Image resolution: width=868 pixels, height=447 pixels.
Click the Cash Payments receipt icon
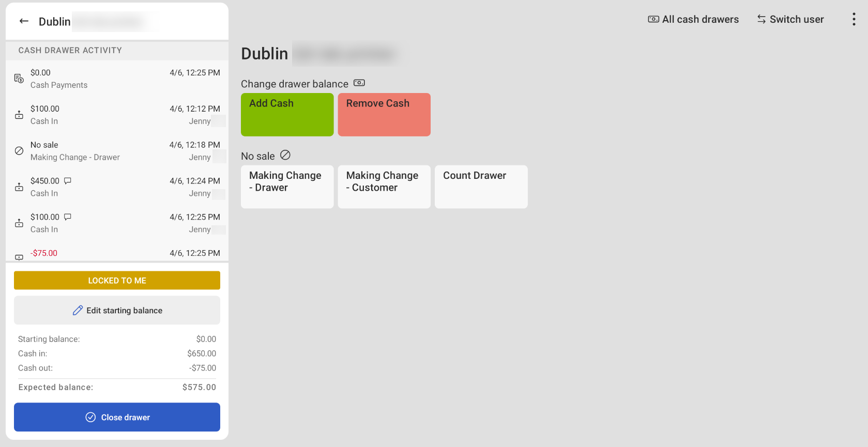pos(19,79)
